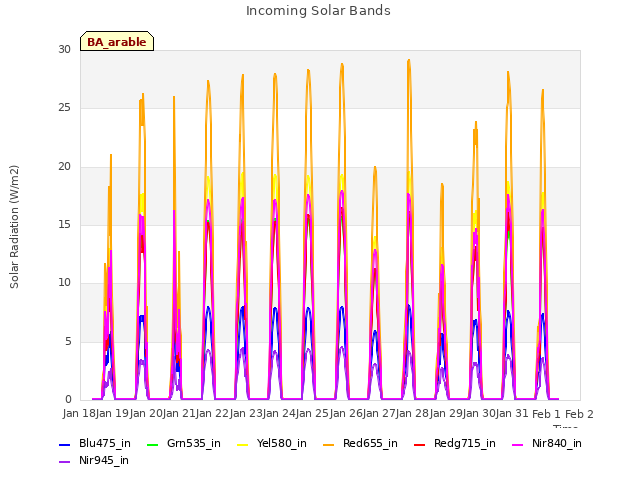Click the BA_arable site label

coord(117,42)
